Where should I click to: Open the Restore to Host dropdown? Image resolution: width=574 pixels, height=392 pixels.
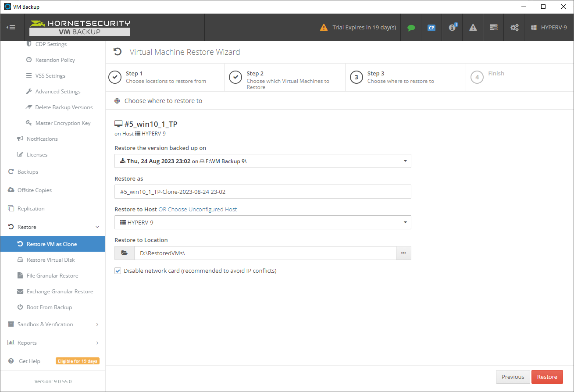263,222
